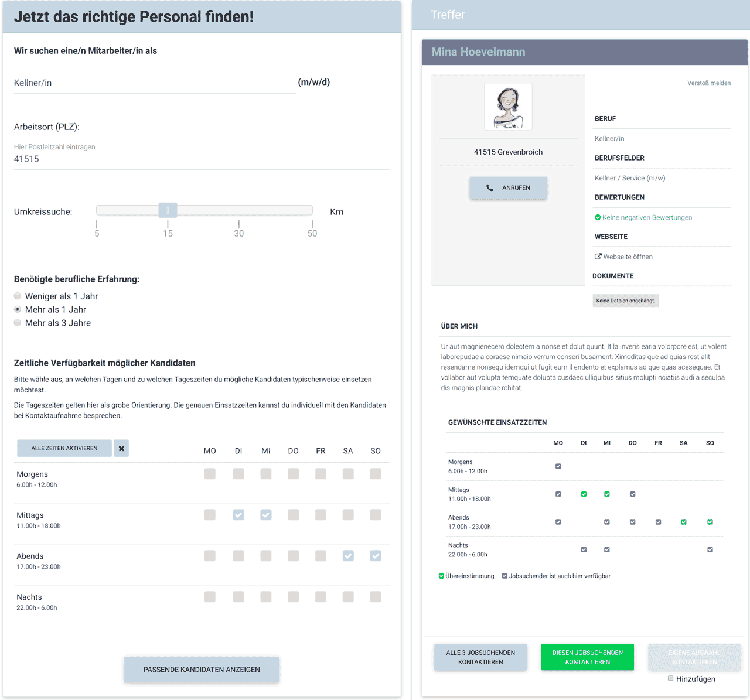Uncheck Abends SO in search form
This screenshot has height=700, width=750.
pyautogui.click(x=376, y=556)
